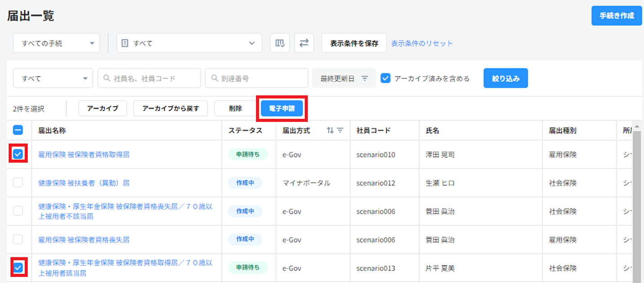
Task: Click the name 生瀬 ヒロ
Action: [440, 183]
